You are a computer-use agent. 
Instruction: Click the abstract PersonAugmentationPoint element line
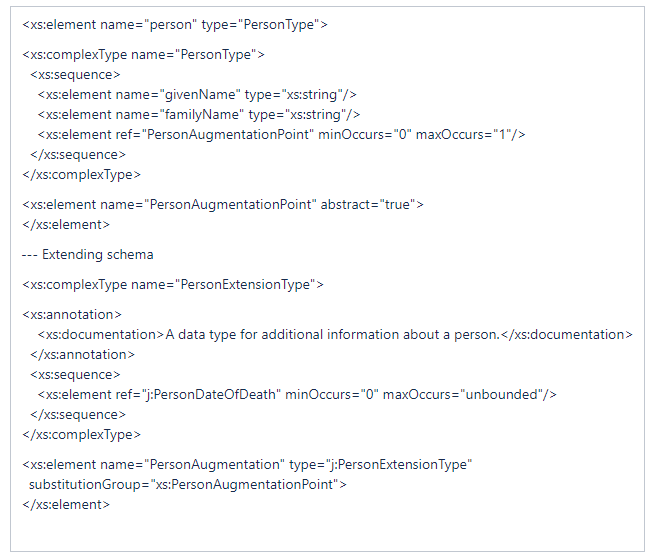(223, 205)
